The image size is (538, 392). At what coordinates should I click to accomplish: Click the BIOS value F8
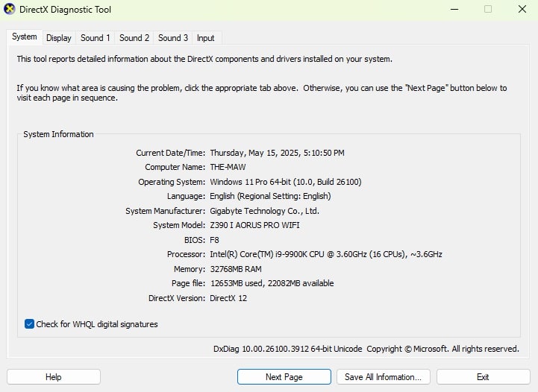[x=214, y=240]
